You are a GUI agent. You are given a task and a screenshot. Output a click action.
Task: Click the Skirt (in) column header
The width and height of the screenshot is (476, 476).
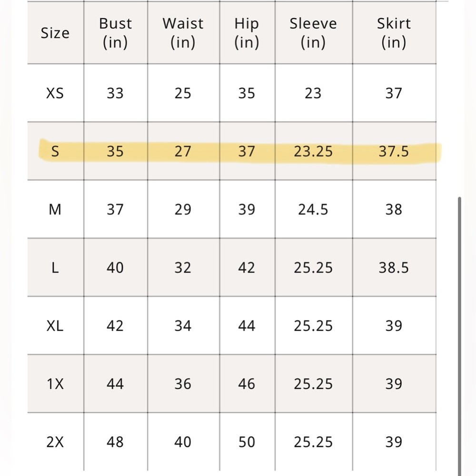(394, 33)
